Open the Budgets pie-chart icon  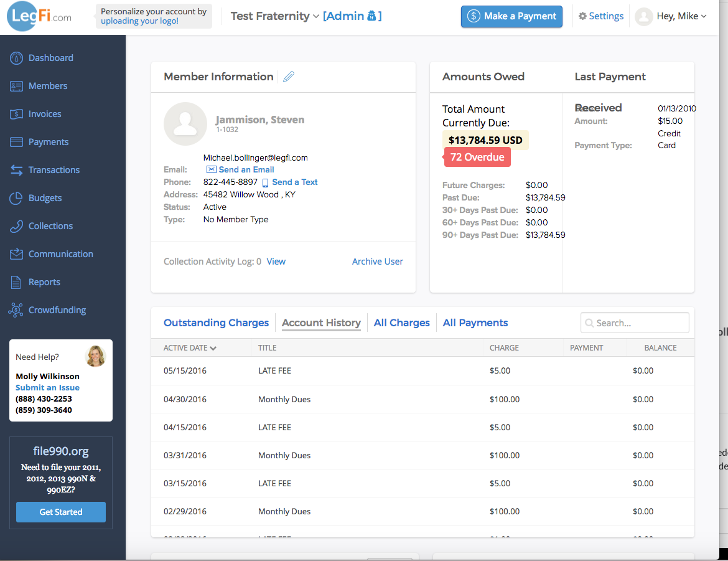tap(16, 197)
